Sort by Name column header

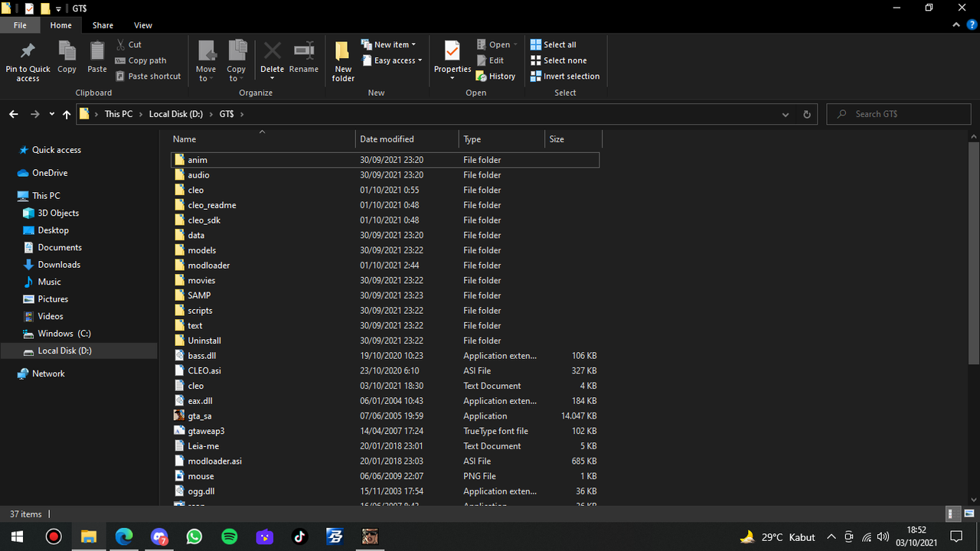point(262,139)
